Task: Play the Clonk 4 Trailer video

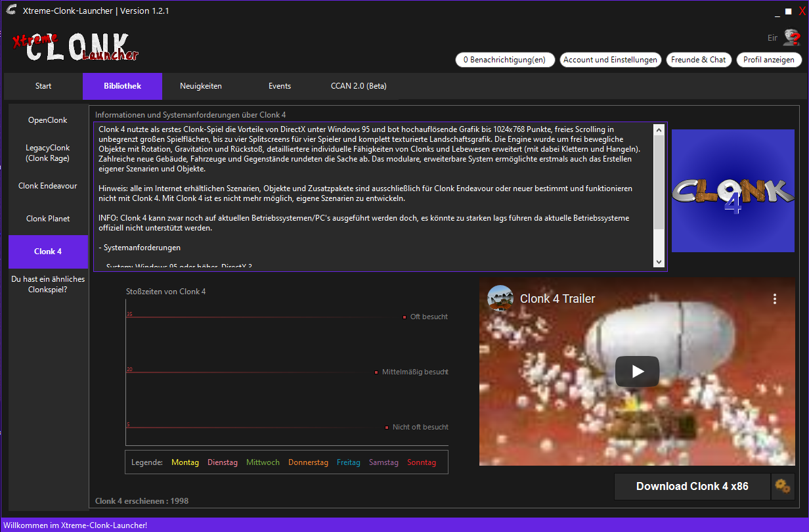Action: pos(637,372)
